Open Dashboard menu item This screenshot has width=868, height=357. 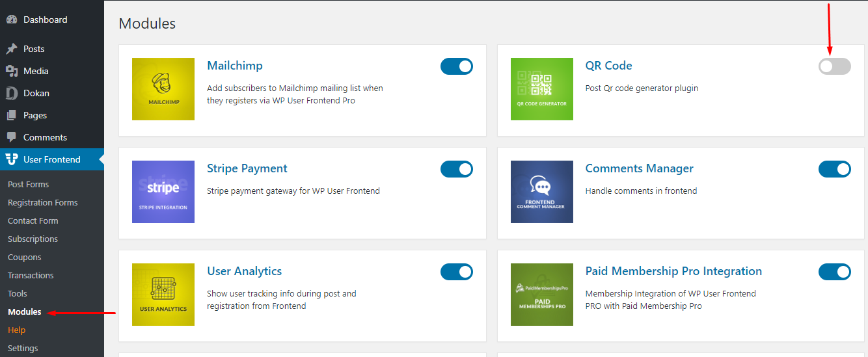tap(52, 20)
